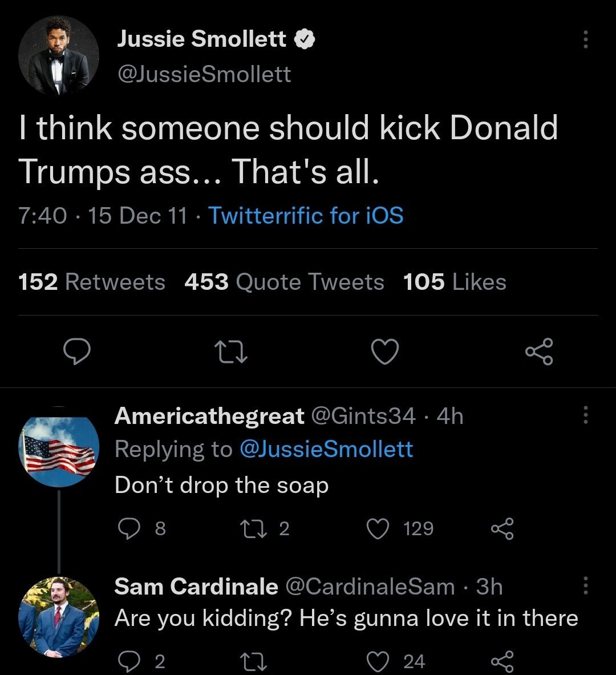Share the Americathegreat reply
The height and width of the screenshot is (675, 616).
[502, 529]
